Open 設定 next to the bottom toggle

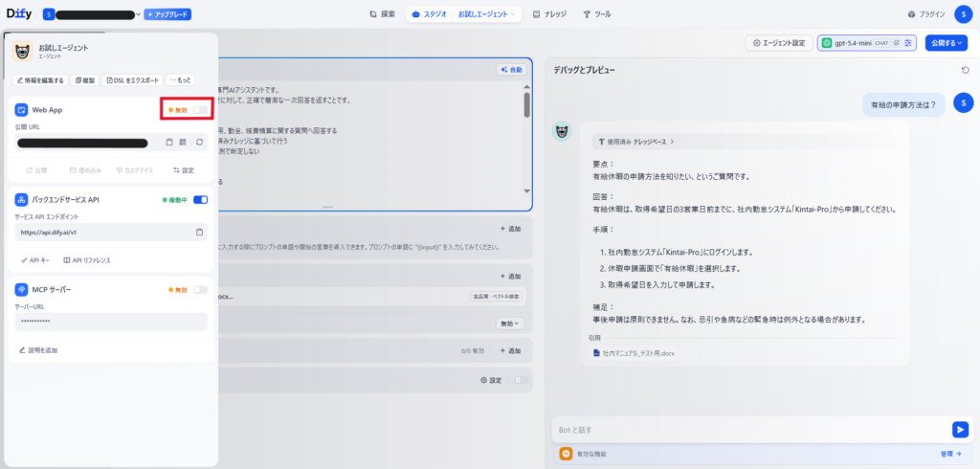pyautogui.click(x=491, y=380)
